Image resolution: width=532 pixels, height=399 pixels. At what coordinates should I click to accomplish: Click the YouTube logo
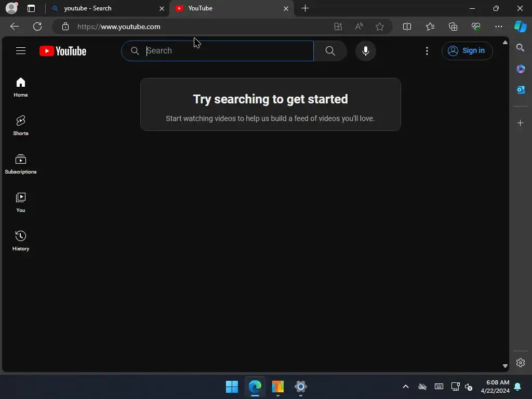pos(63,51)
